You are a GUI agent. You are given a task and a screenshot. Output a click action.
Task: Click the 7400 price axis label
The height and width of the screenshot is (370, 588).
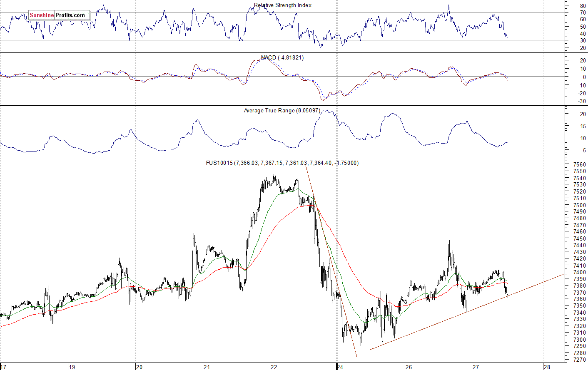coord(580,273)
